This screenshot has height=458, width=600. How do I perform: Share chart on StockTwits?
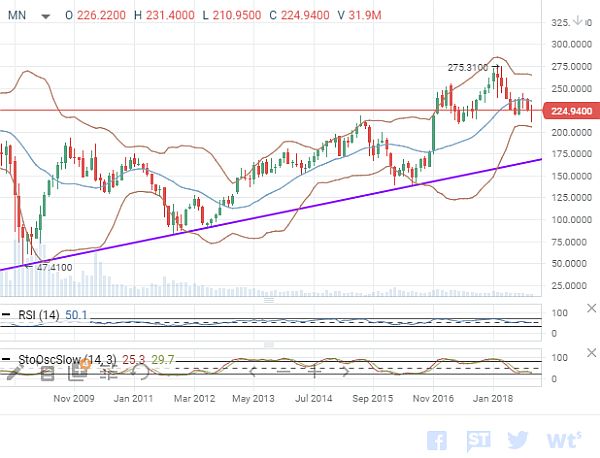[x=478, y=441]
